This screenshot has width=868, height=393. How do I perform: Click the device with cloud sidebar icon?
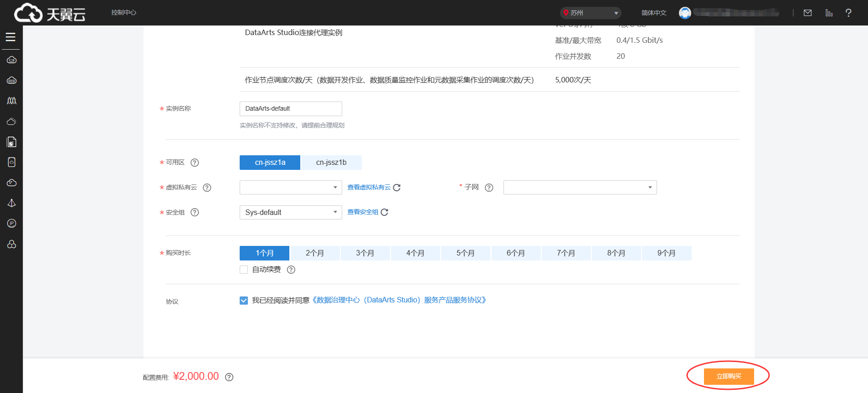coord(11,162)
